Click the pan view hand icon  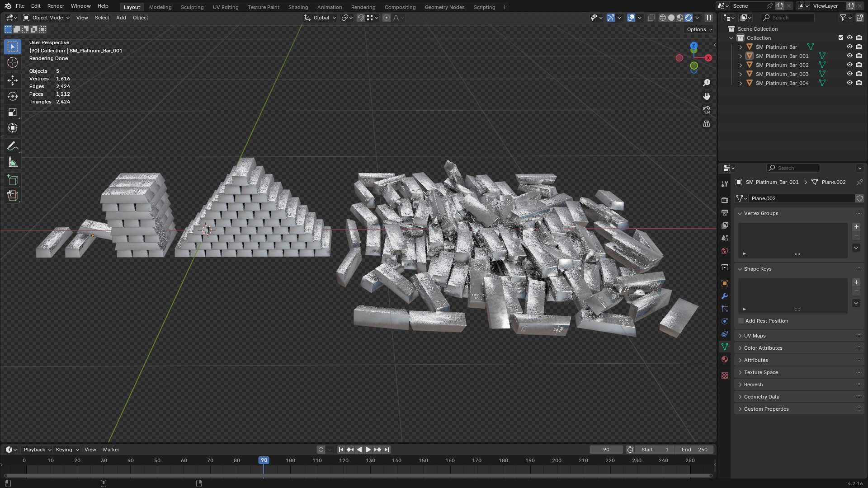pyautogui.click(x=707, y=96)
